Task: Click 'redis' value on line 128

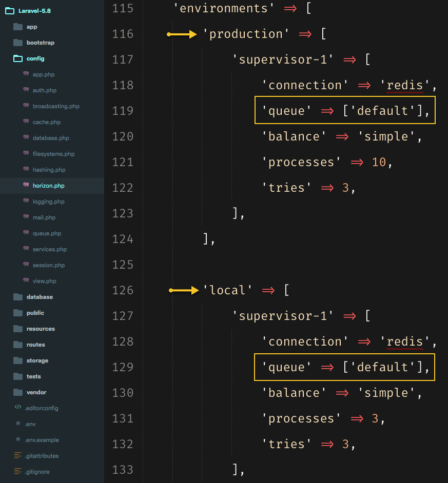Action: click(x=405, y=341)
